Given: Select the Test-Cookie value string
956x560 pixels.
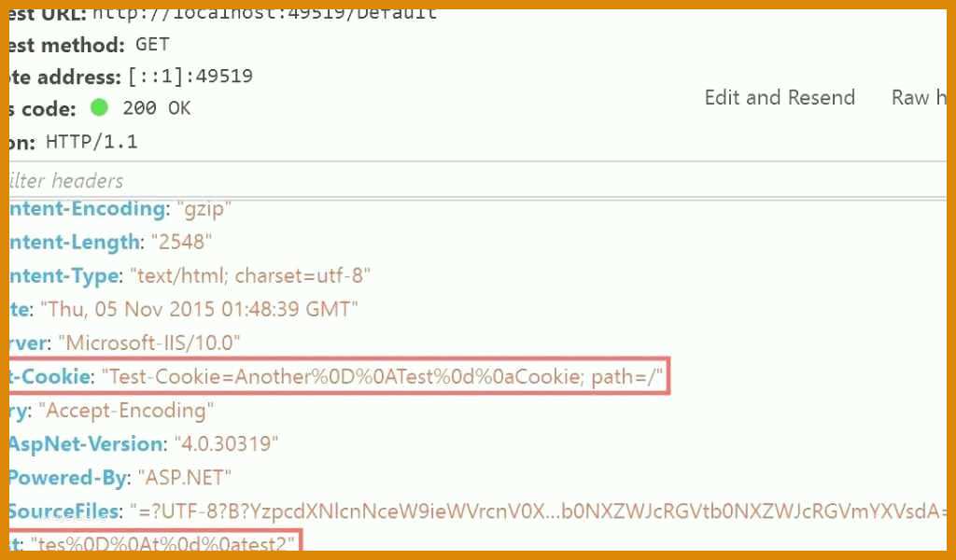Looking at the screenshot, I should click(x=382, y=376).
